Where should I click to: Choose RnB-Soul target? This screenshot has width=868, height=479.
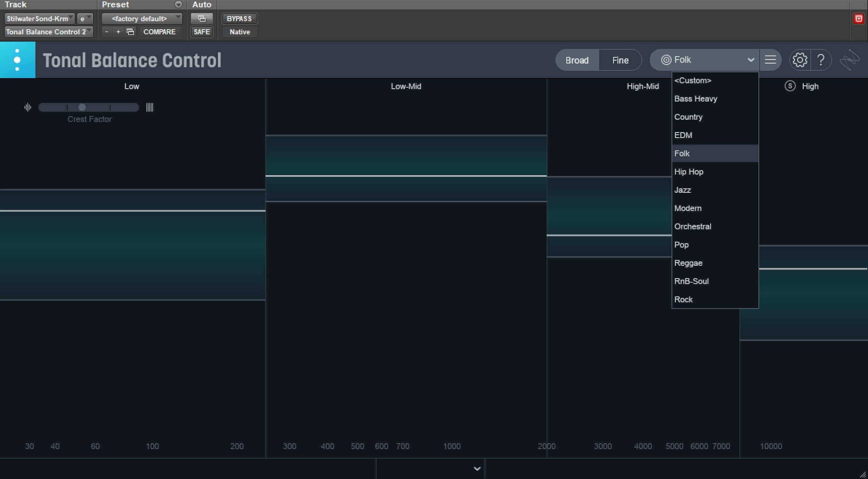(x=715, y=281)
